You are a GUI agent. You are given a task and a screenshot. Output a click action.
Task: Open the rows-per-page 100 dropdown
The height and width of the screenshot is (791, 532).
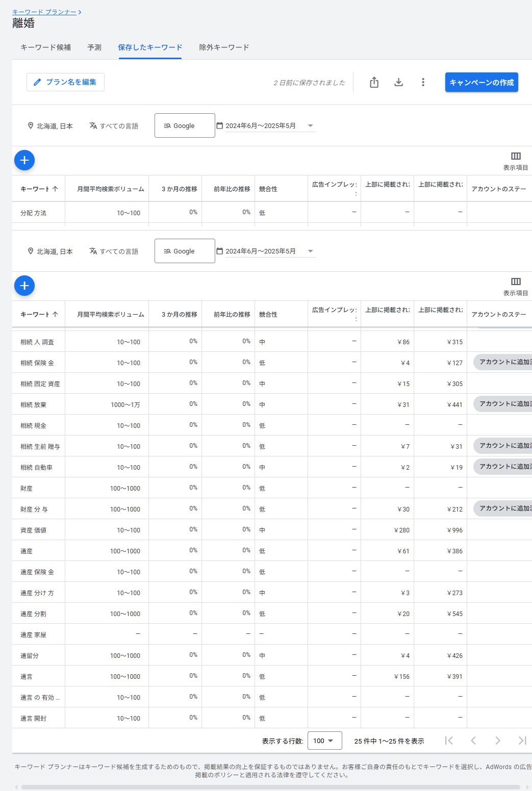click(x=324, y=741)
